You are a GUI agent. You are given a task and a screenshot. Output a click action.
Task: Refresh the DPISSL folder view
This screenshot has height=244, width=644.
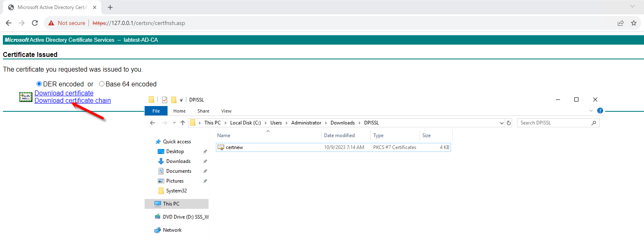tap(509, 123)
